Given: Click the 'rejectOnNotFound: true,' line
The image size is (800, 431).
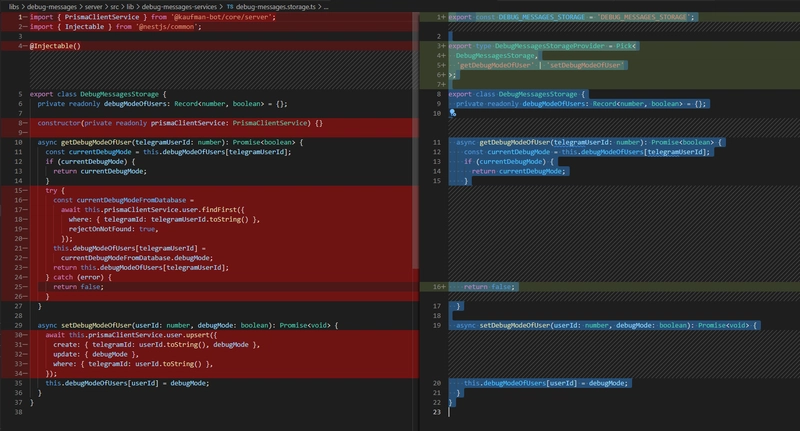Looking at the screenshot, I should [113, 229].
